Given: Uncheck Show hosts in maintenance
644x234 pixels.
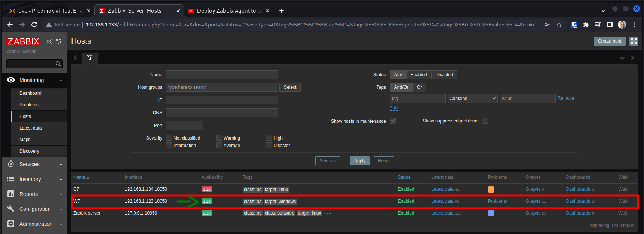Looking at the screenshot, I should coord(393,121).
